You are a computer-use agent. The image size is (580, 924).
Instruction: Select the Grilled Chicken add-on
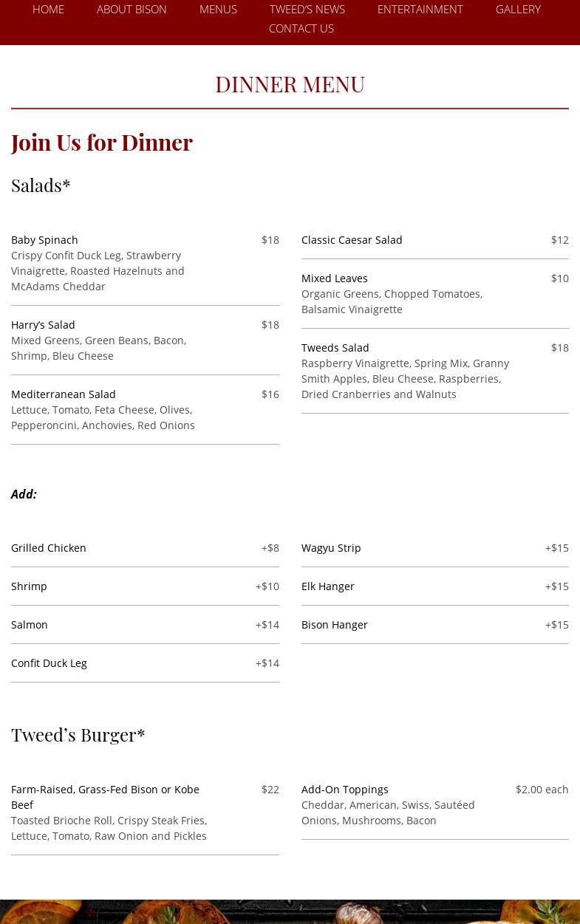click(49, 548)
